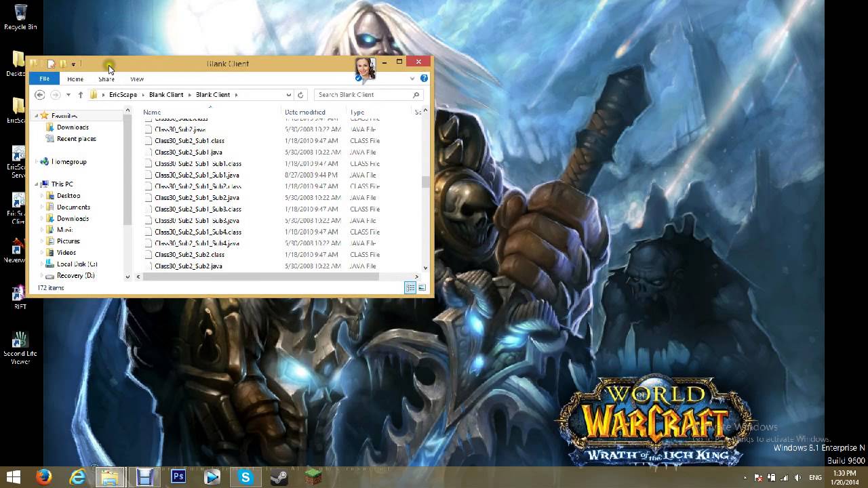Open the File menu tab

click(x=44, y=79)
